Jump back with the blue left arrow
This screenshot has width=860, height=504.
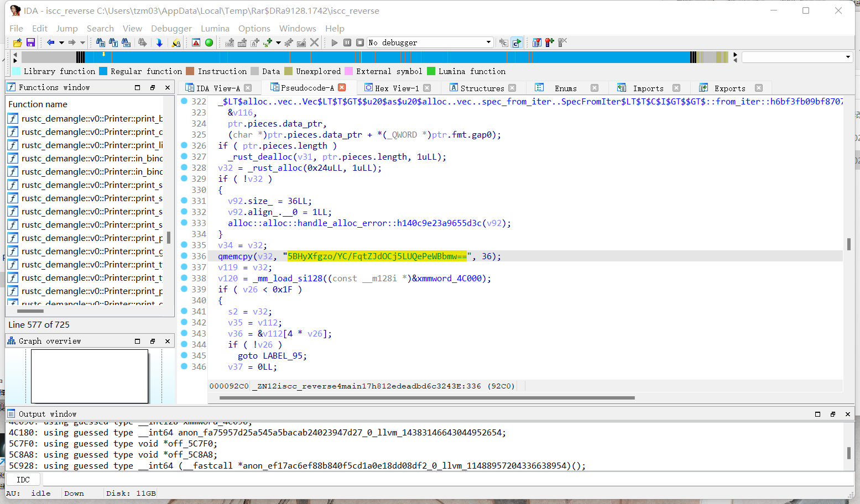[x=50, y=43]
